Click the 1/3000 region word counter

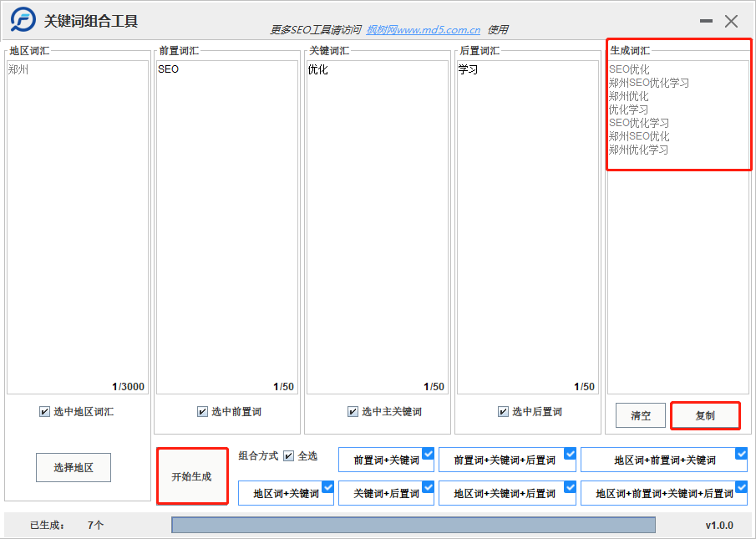pyautogui.click(x=129, y=387)
